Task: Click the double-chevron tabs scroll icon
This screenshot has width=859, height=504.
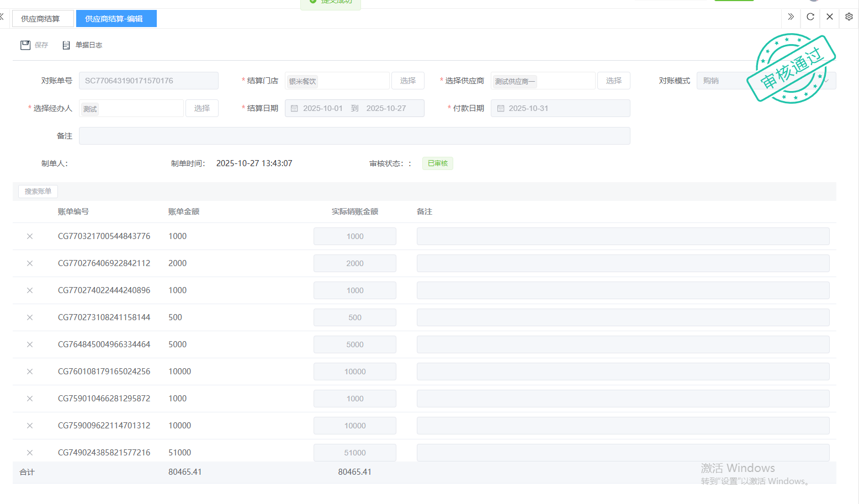Action: [x=791, y=17]
